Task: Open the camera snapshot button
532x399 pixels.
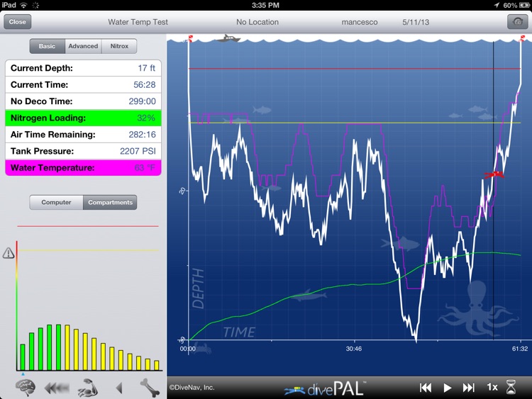Action: [517, 22]
